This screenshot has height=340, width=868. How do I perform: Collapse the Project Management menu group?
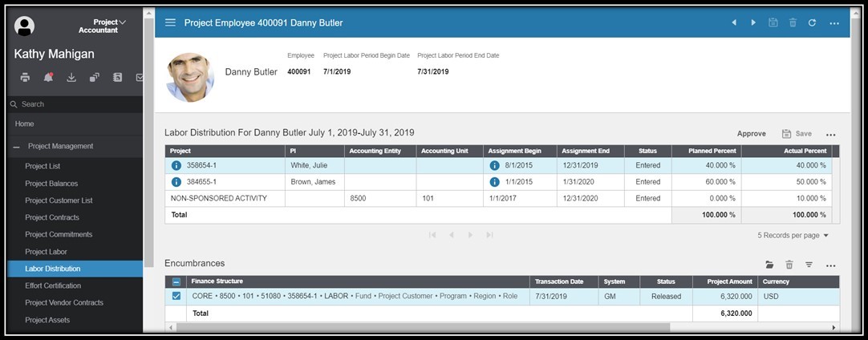[17, 147]
